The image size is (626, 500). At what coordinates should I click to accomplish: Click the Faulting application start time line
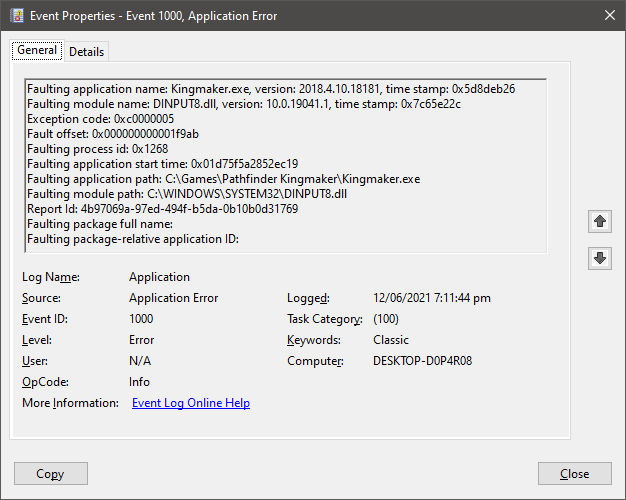coord(162,164)
